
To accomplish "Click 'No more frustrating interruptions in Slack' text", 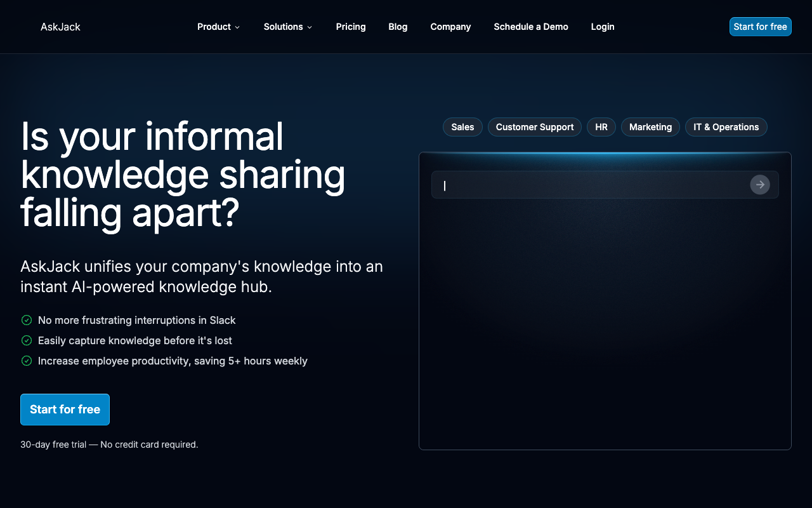I will pos(137,320).
